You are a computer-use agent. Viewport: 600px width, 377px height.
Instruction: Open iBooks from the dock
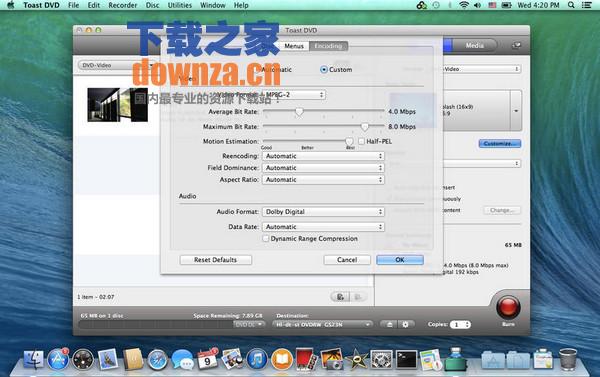(282, 360)
